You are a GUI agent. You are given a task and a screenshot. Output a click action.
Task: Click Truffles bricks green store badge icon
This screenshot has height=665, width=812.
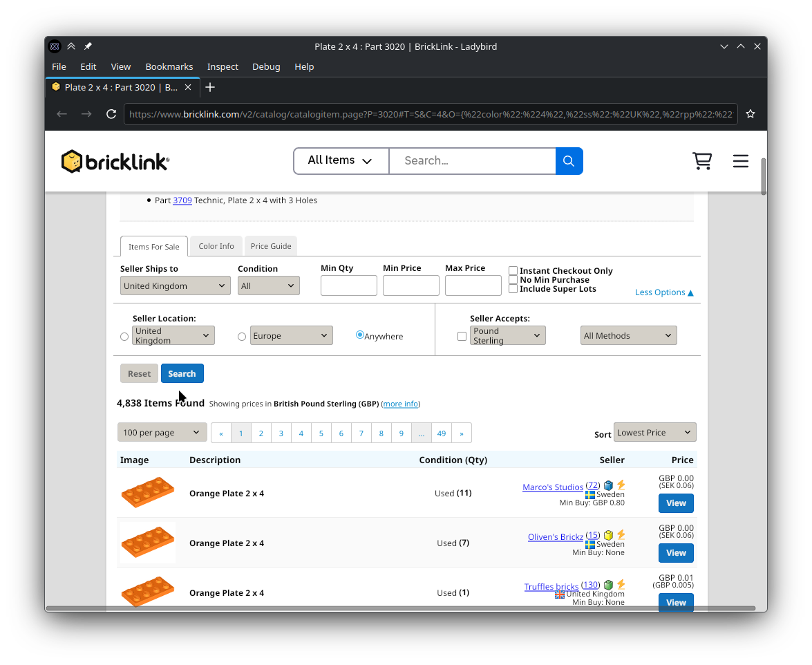tap(609, 585)
